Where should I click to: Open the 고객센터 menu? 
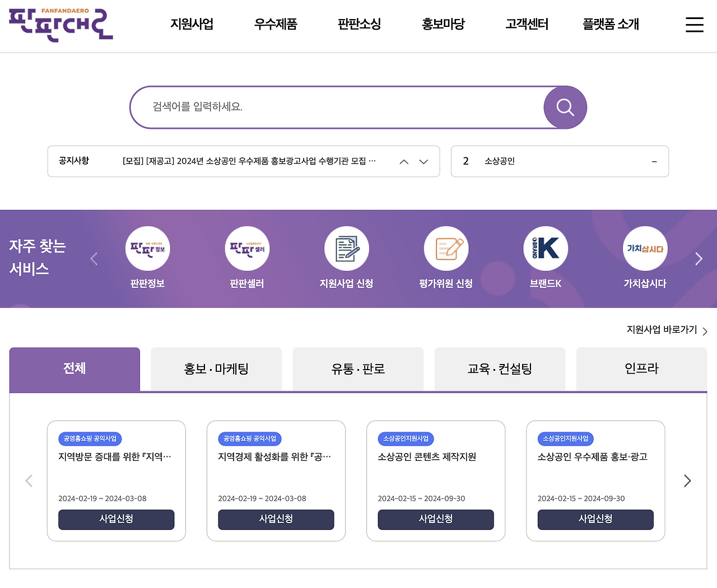(525, 25)
